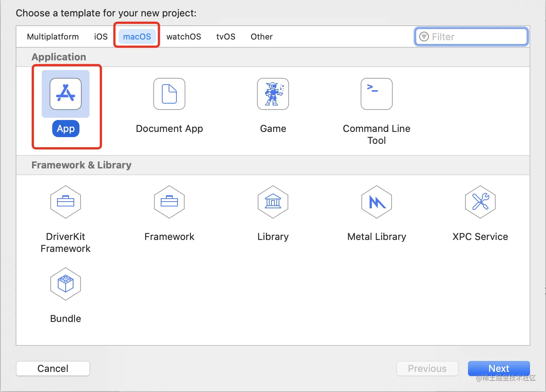Click the Framework label under its icon
This screenshot has height=392, width=546.
click(x=169, y=237)
